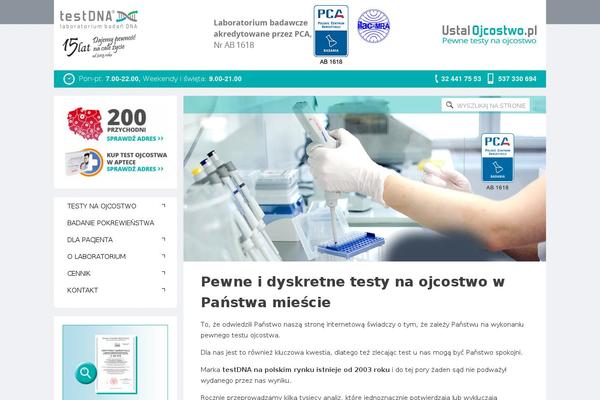The image size is (600, 400).
Task: Click the heading Pewne i dyskretne testy na ojcostwo
Action: [x=352, y=292]
